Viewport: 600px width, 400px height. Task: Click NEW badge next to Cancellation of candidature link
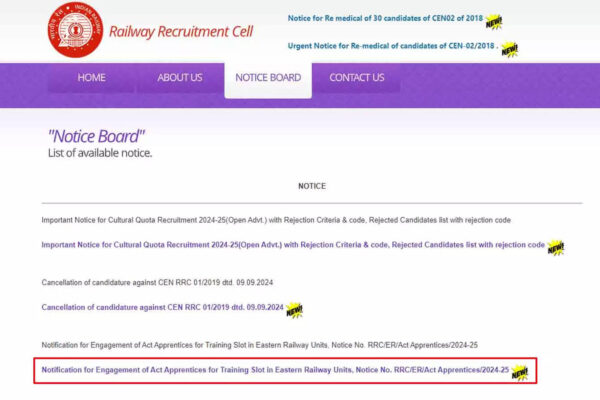tap(294, 309)
